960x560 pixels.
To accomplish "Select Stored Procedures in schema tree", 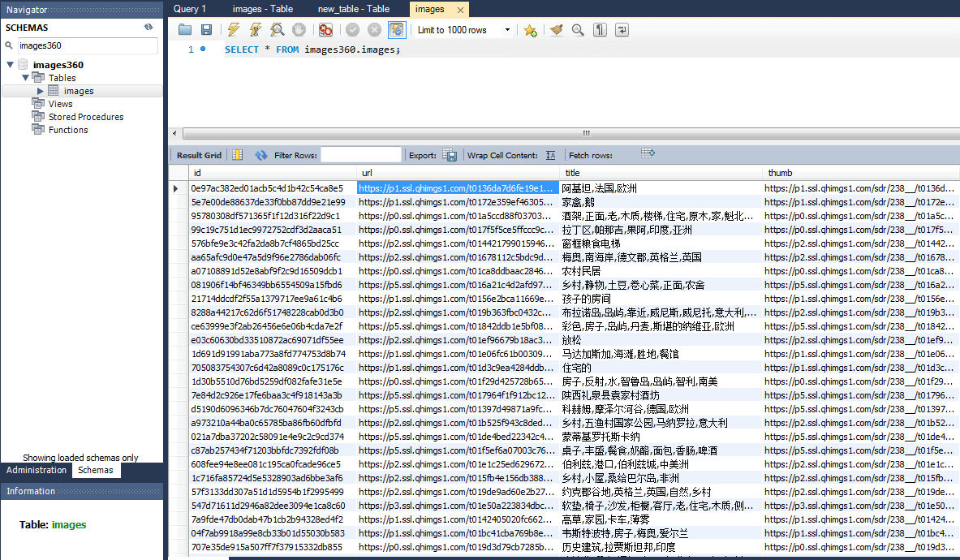I will click(x=86, y=117).
